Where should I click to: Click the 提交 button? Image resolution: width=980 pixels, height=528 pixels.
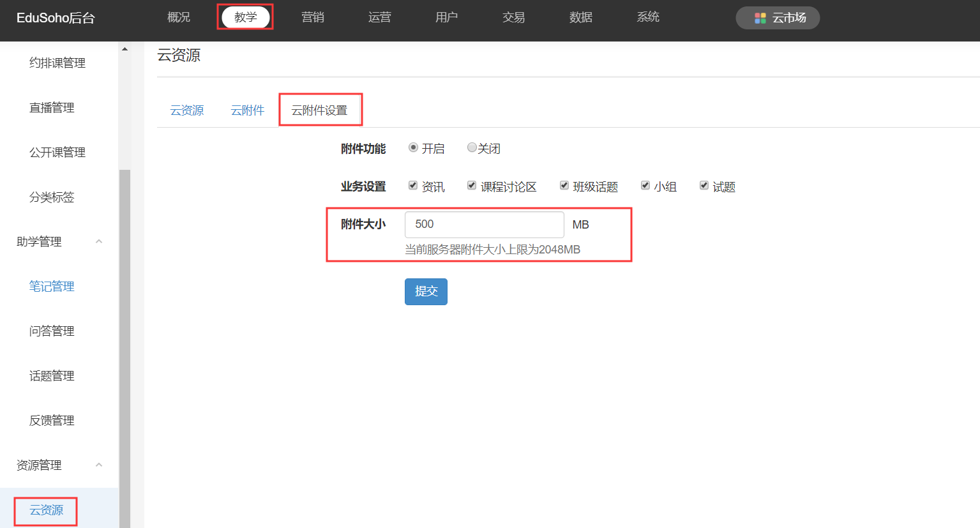pos(426,292)
